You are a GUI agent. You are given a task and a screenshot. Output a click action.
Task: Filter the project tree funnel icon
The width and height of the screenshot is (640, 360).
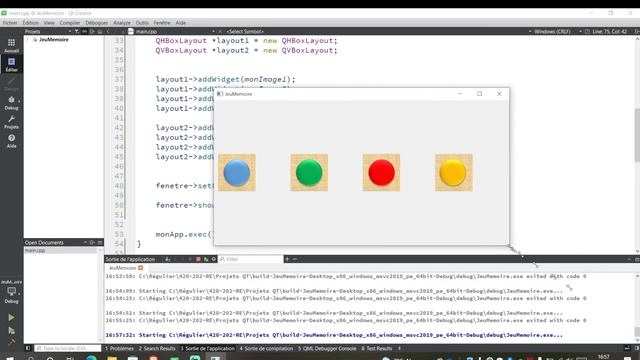(x=76, y=31)
